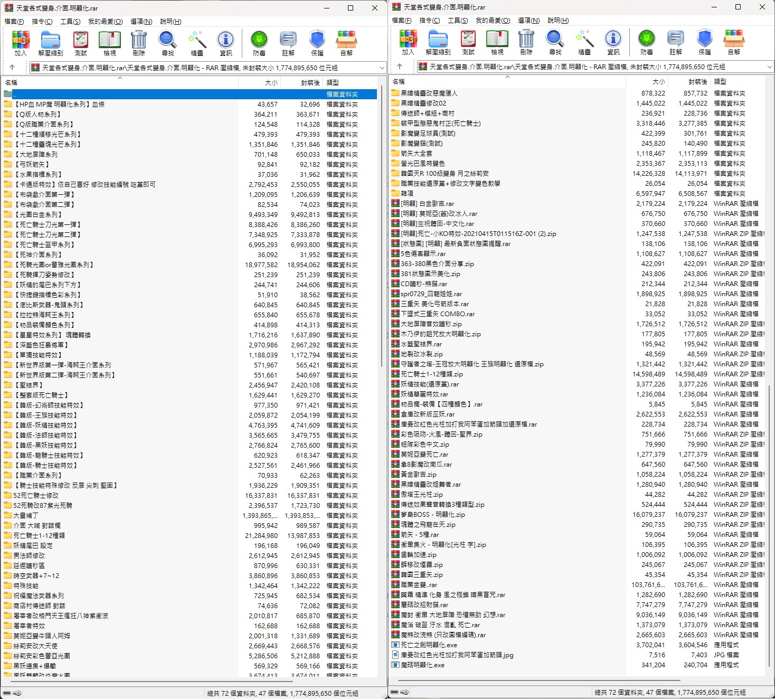Select file [明顯] 白金歐吉.rar

[x=577, y=204]
